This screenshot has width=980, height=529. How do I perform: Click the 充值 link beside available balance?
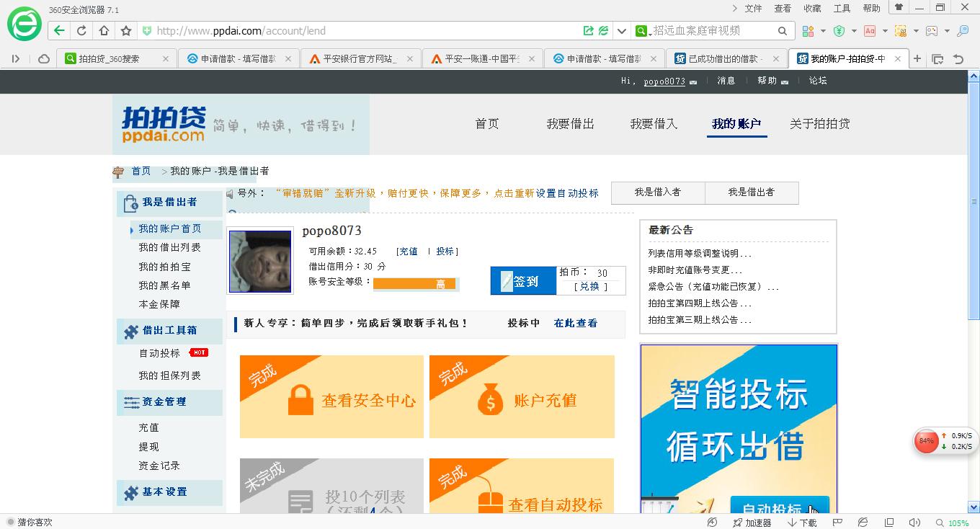408,252
